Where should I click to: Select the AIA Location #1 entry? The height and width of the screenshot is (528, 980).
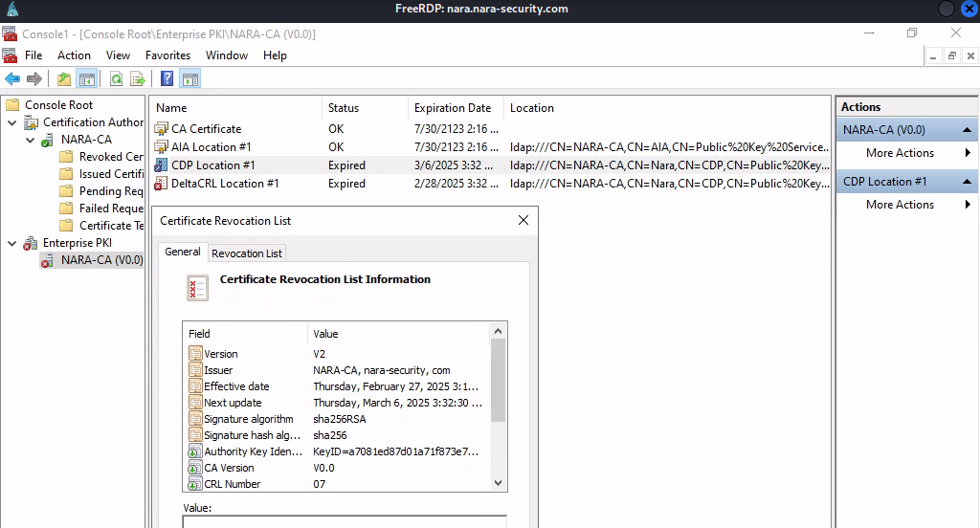point(211,147)
